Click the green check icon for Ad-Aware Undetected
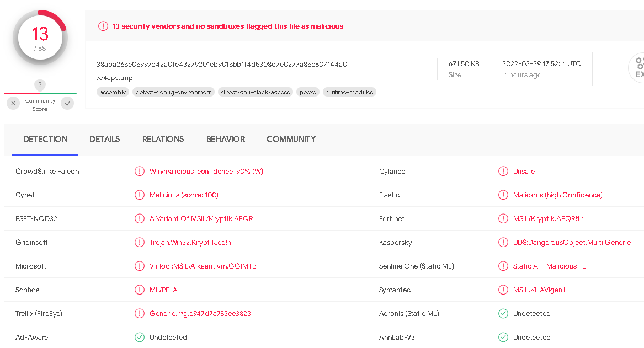The width and height of the screenshot is (644, 348). [140, 338]
